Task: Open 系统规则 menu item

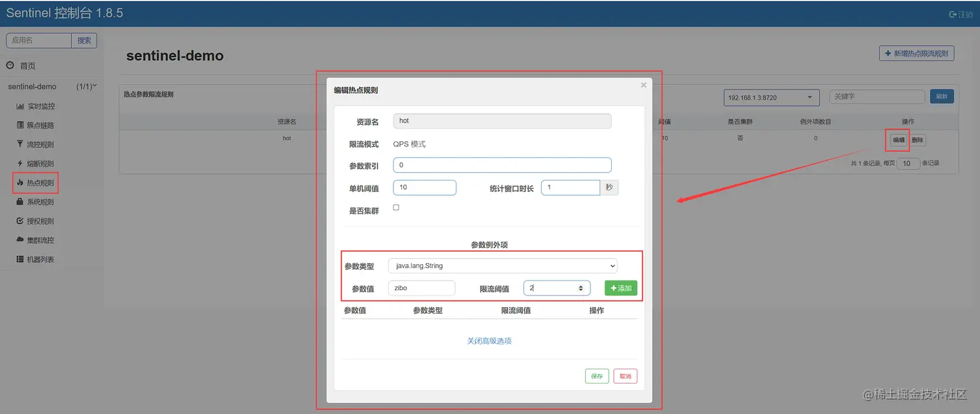Action: (x=41, y=202)
